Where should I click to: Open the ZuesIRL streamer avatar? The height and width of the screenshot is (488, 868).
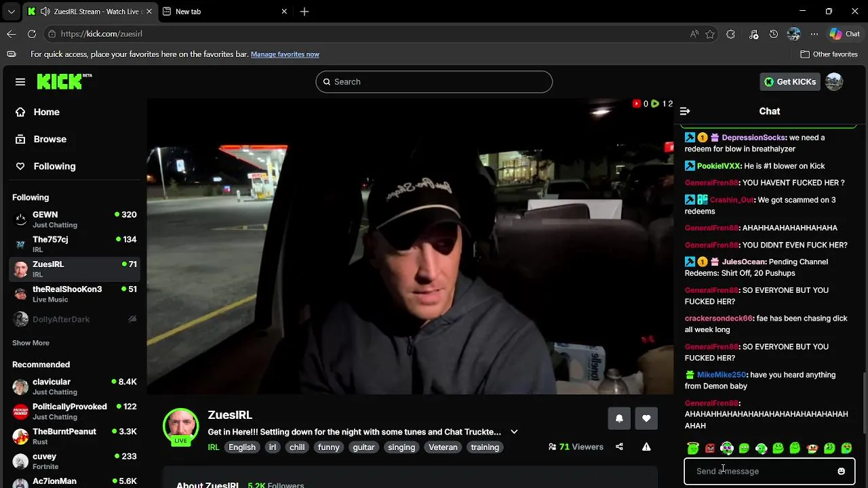click(180, 426)
